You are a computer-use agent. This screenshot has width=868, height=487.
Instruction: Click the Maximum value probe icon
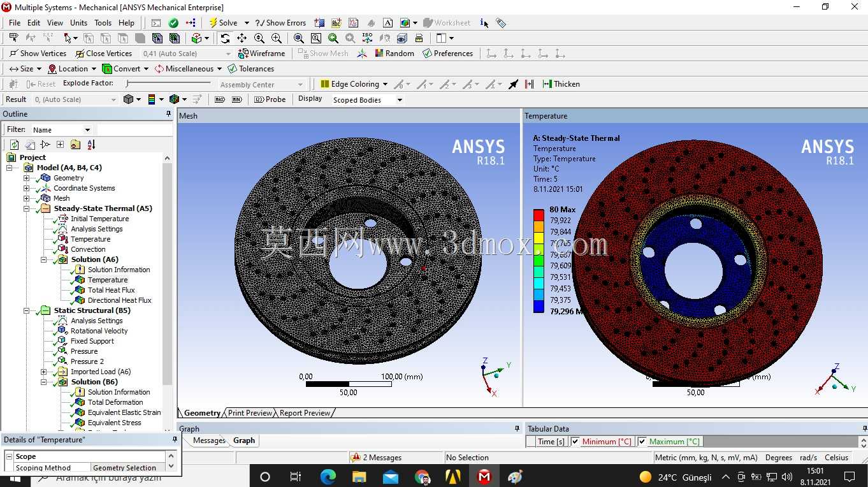(220, 99)
